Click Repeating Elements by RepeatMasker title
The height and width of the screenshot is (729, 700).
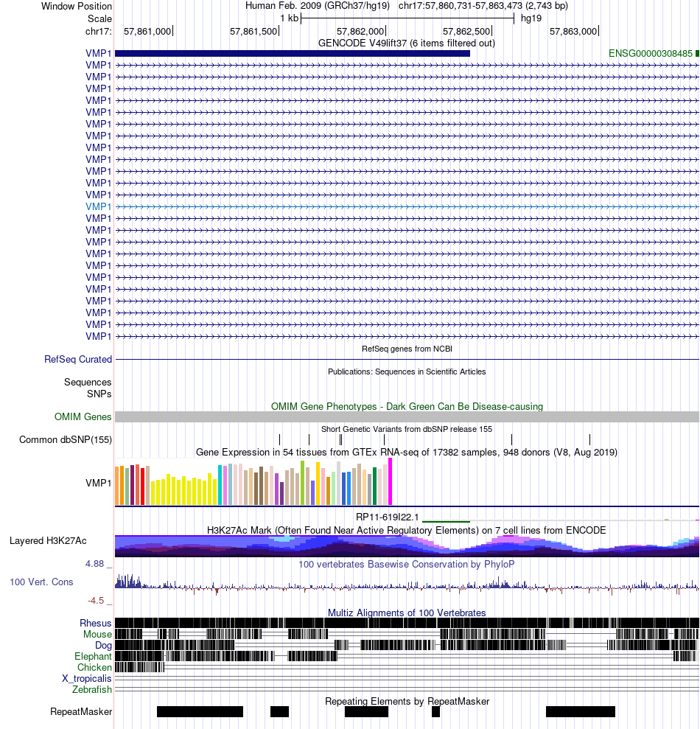[x=407, y=701]
